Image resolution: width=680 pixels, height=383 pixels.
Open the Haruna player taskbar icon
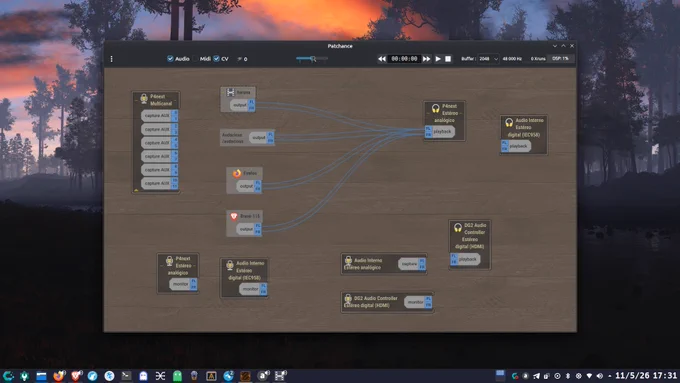280,376
